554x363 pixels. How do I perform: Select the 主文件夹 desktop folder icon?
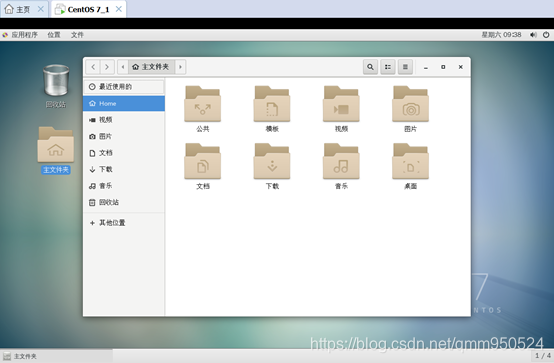pos(56,150)
